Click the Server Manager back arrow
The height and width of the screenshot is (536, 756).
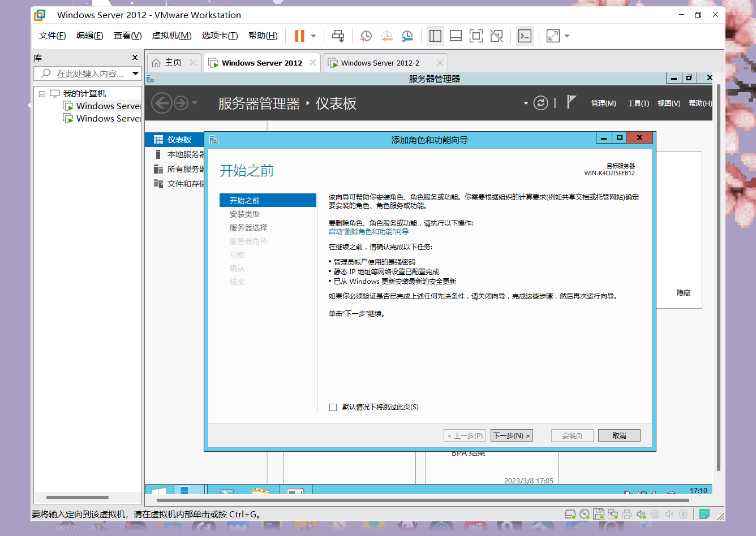click(162, 103)
